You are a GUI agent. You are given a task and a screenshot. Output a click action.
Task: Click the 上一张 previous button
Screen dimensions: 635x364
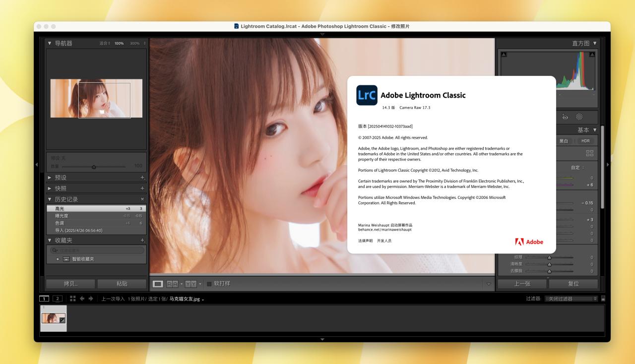[522, 284]
